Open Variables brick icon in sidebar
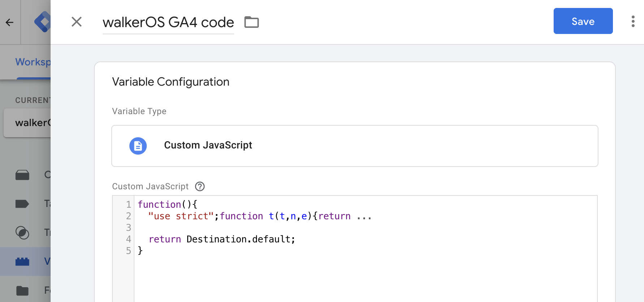Screen dimensions: 644x302 pyautogui.click(x=22, y=262)
